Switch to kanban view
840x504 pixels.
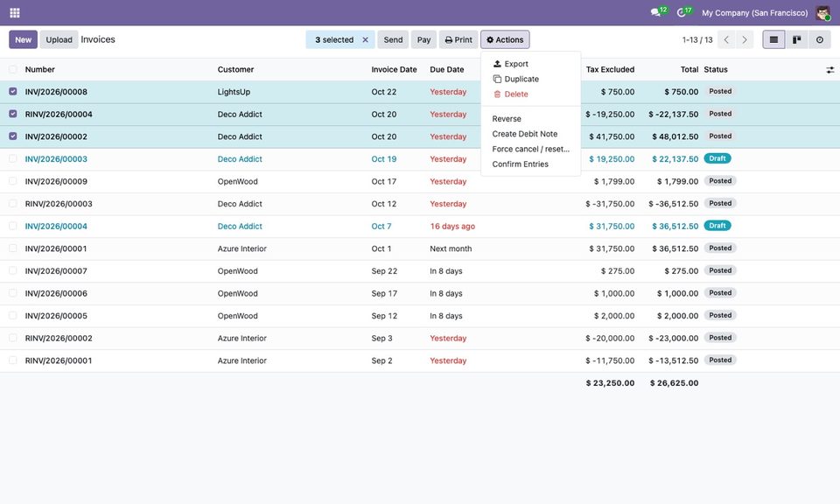click(796, 39)
